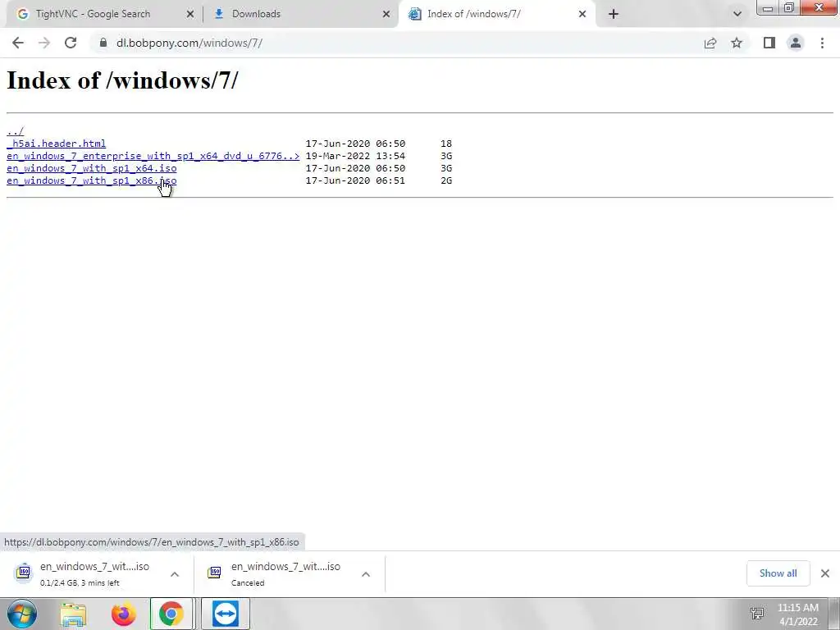
Task: Close the downloads shelf
Action: (x=825, y=573)
